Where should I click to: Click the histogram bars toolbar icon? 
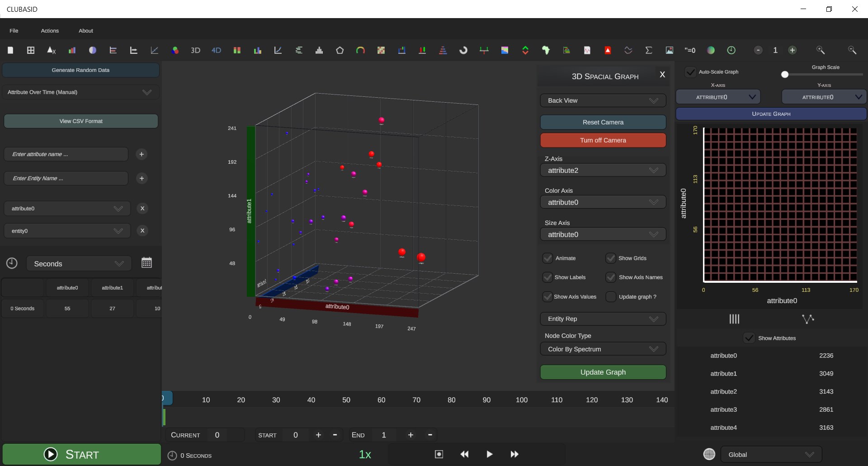[319, 50]
